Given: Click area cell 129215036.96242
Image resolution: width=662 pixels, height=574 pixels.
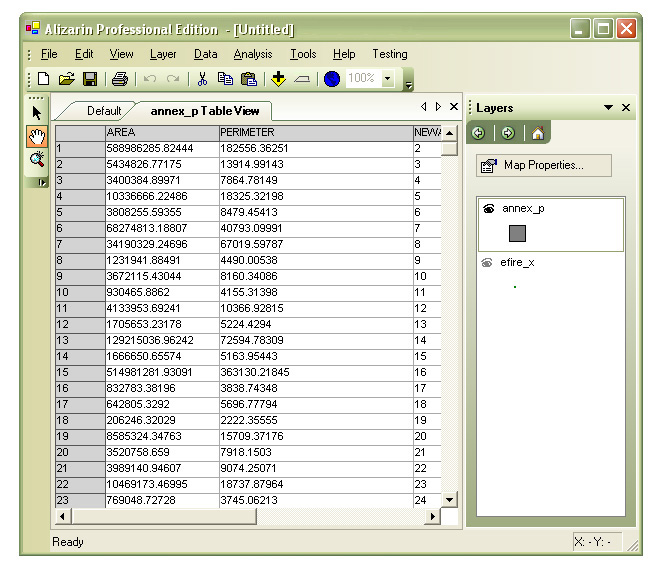Looking at the screenshot, I should coord(162,341).
